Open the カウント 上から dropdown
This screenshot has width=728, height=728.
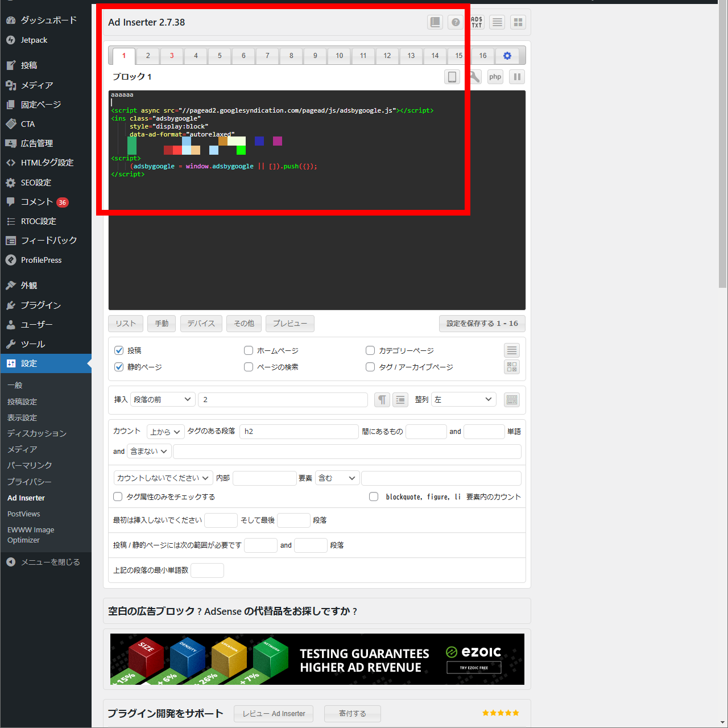tap(166, 432)
